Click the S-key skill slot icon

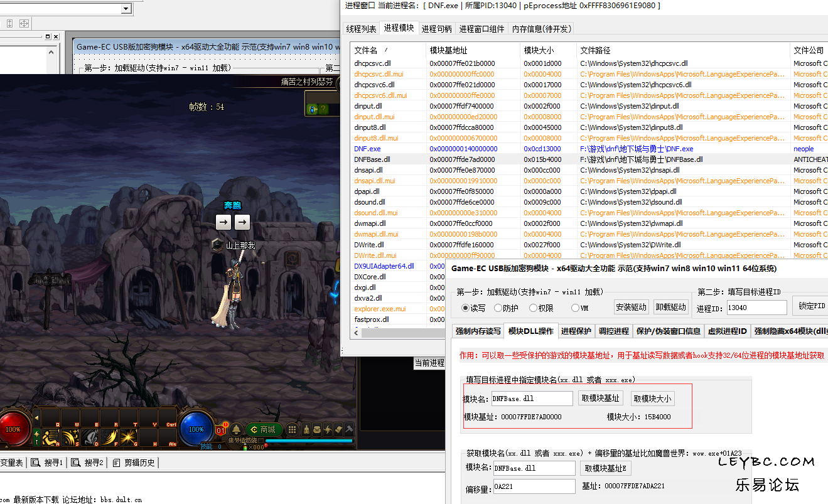tap(70, 437)
